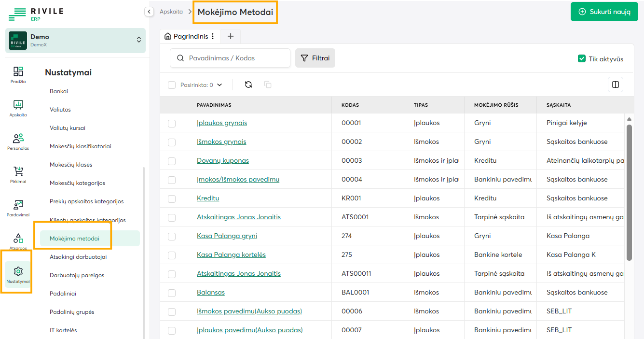Open the Pirkimai shopping cart icon
The image size is (644, 339).
pos(18,175)
